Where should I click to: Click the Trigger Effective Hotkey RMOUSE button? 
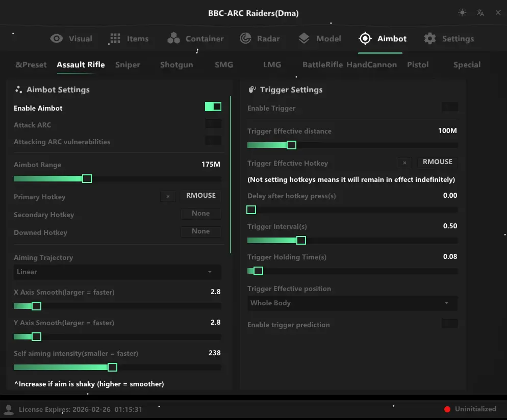point(437,162)
